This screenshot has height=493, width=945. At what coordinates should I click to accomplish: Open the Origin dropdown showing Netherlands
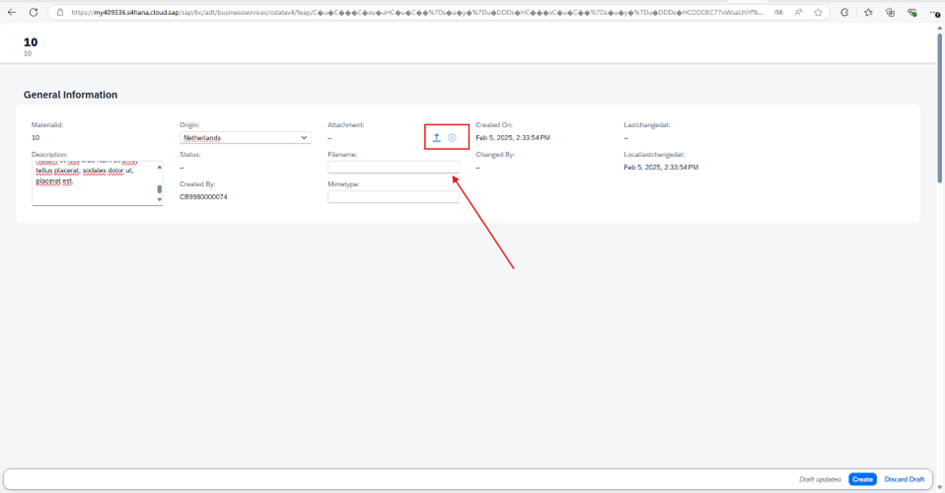[x=245, y=138]
